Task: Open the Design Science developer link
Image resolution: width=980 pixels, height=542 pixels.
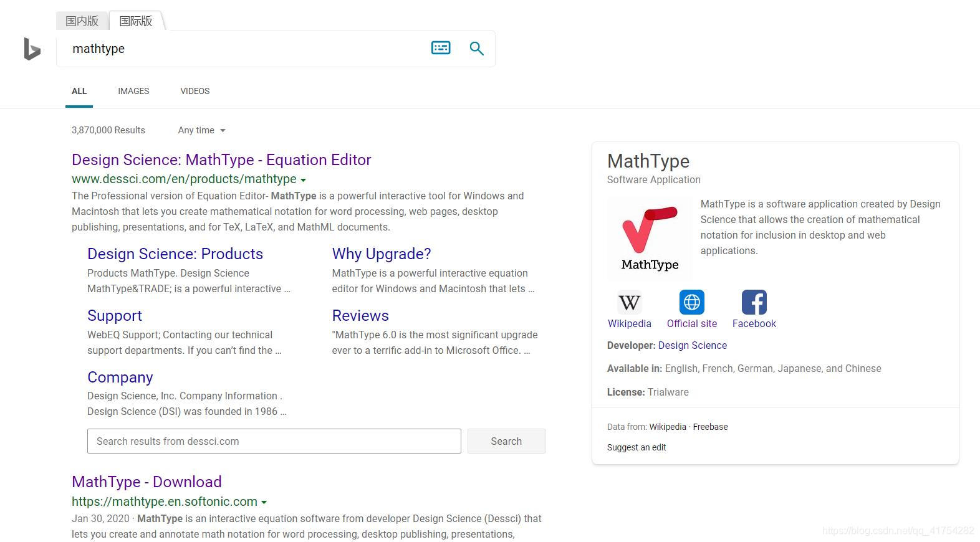Action: [x=693, y=345]
